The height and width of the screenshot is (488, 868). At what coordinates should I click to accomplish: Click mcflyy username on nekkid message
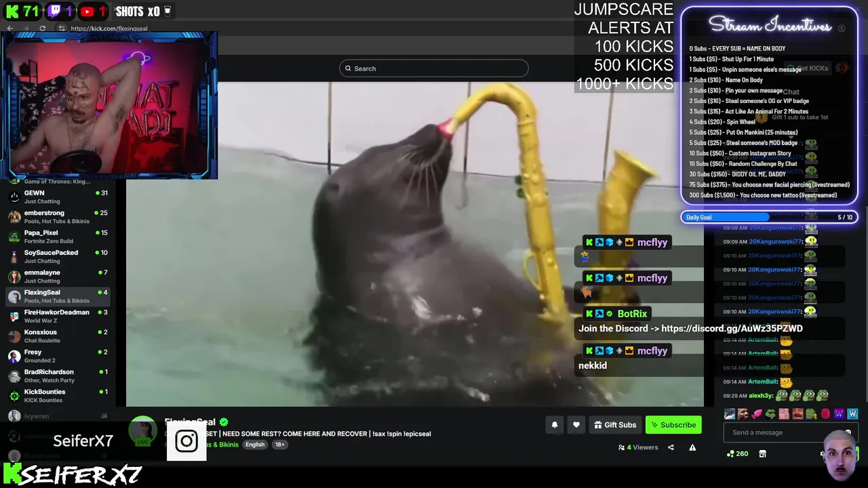coord(652,350)
